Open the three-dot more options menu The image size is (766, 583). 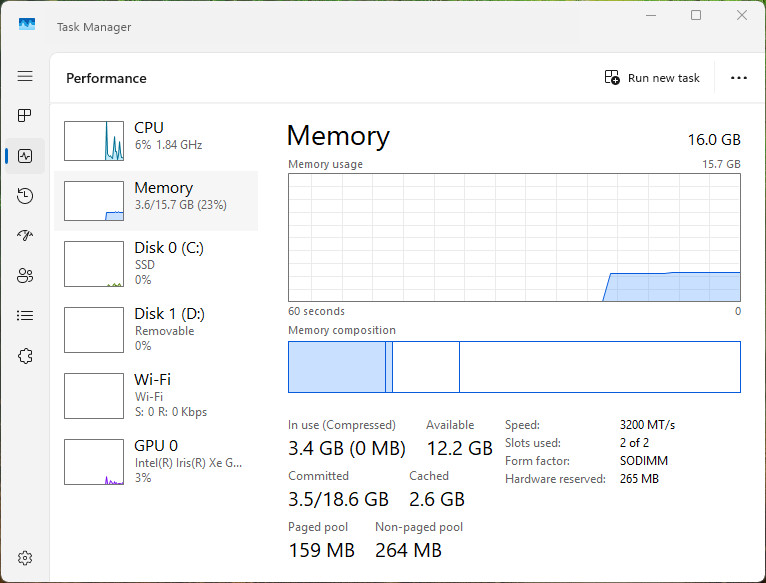(739, 78)
